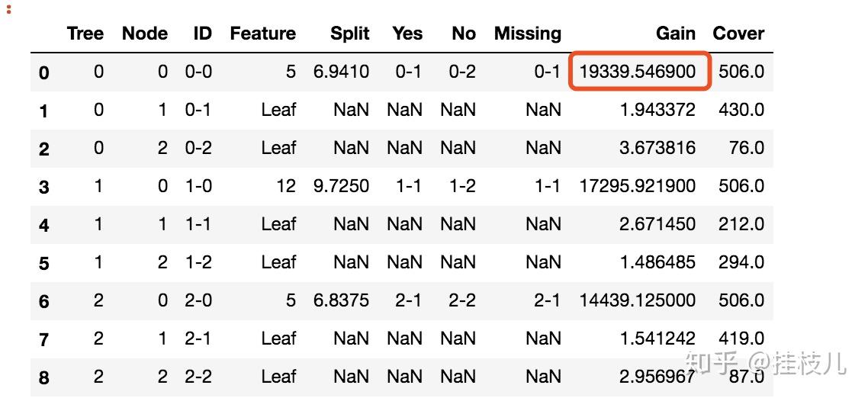This screenshot has width=868, height=398.
Task: Click the Node column header
Action: [144, 34]
